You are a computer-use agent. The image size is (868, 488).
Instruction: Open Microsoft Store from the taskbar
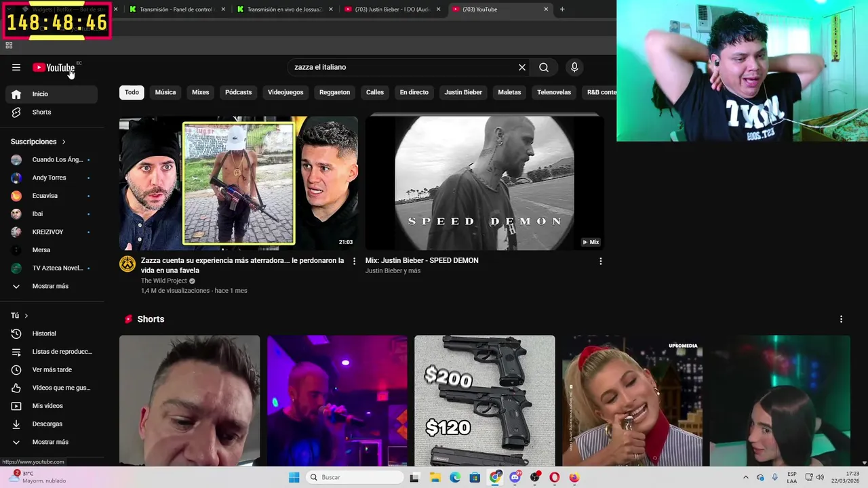coord(475,477)
